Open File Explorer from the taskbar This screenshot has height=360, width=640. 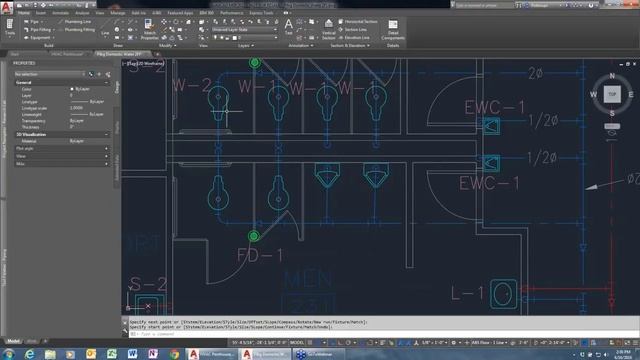click(50, 354)
